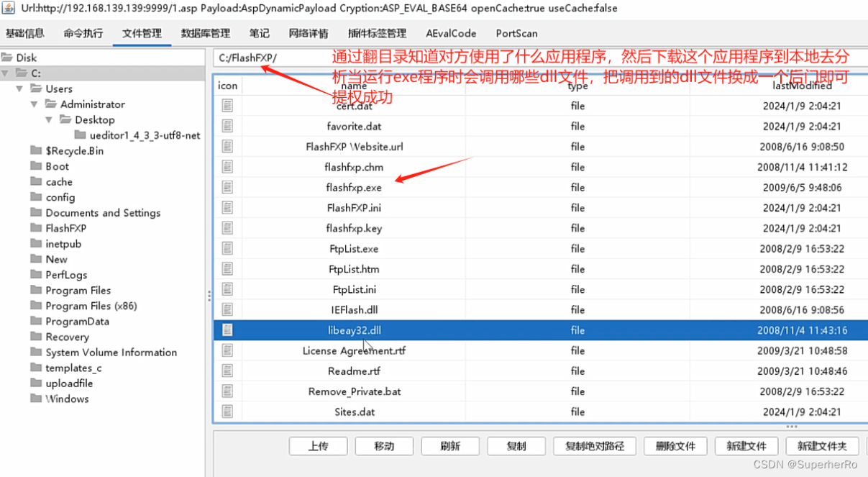Screen dimensions: 868x477
Task: Click the folder icon of $Recycle.Bin
Action: tap(36, 151)
